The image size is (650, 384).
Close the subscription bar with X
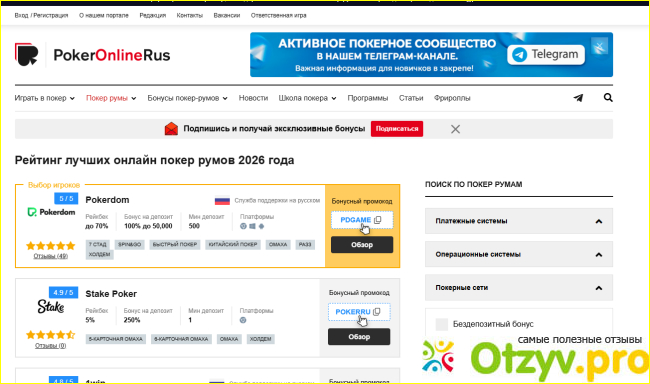[455, 129]
